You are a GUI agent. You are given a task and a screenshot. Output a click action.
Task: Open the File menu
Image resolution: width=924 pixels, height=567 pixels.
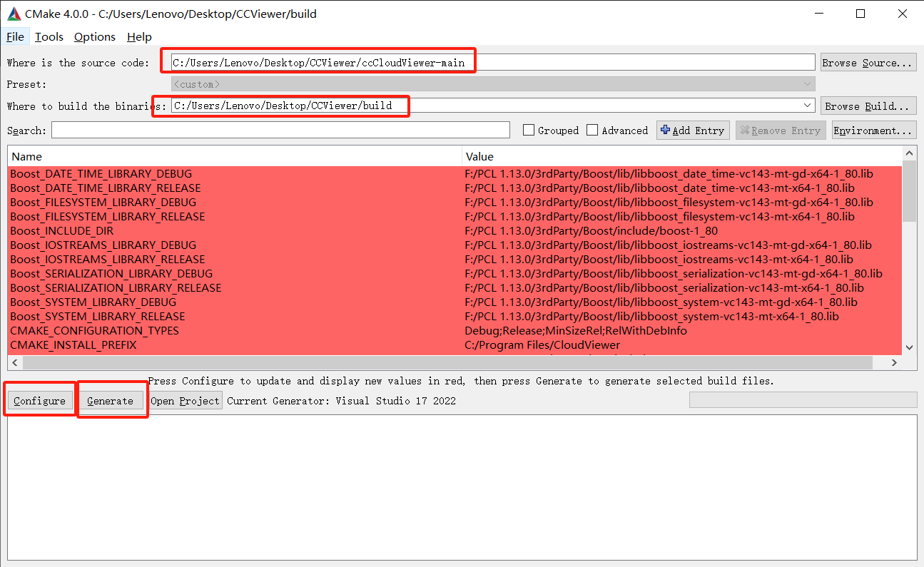pyautogui.click(x=14, y=36)
